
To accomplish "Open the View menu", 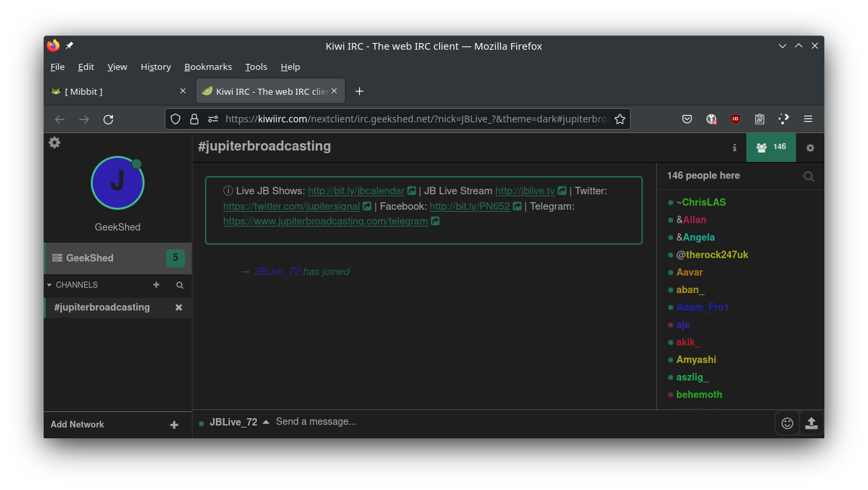I will click(x=117, y=67).
